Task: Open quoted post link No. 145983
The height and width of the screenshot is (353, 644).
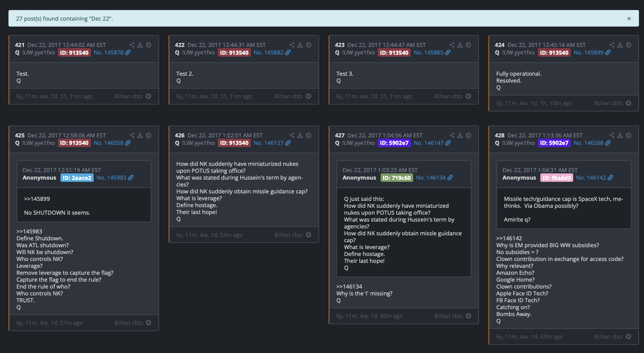Action: (115, 178)
